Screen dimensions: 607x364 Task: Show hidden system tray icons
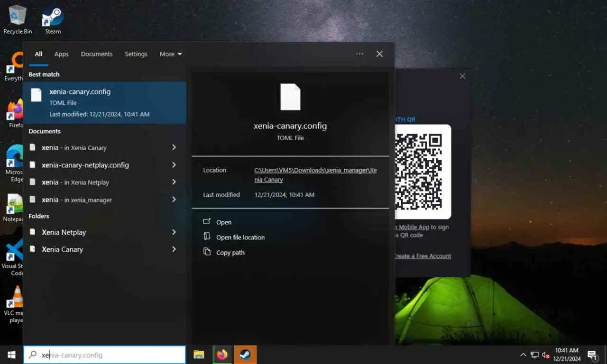tap(523, 355)
